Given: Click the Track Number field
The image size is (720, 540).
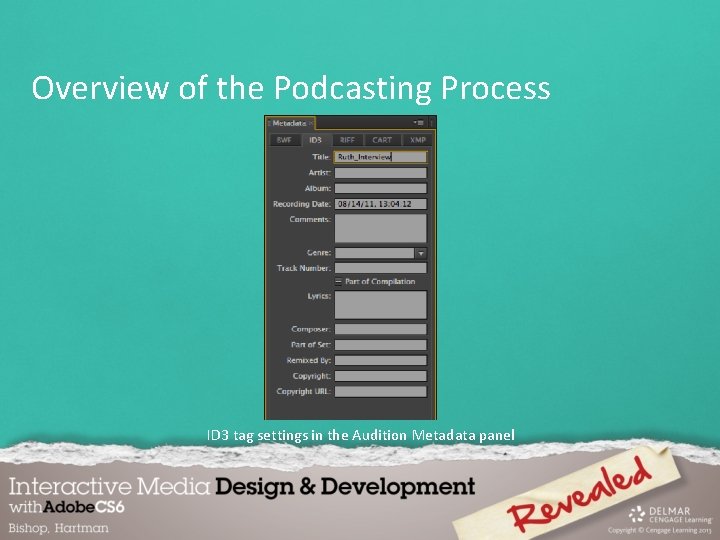Looking at the screenshot, I should [x=380, y=268].
